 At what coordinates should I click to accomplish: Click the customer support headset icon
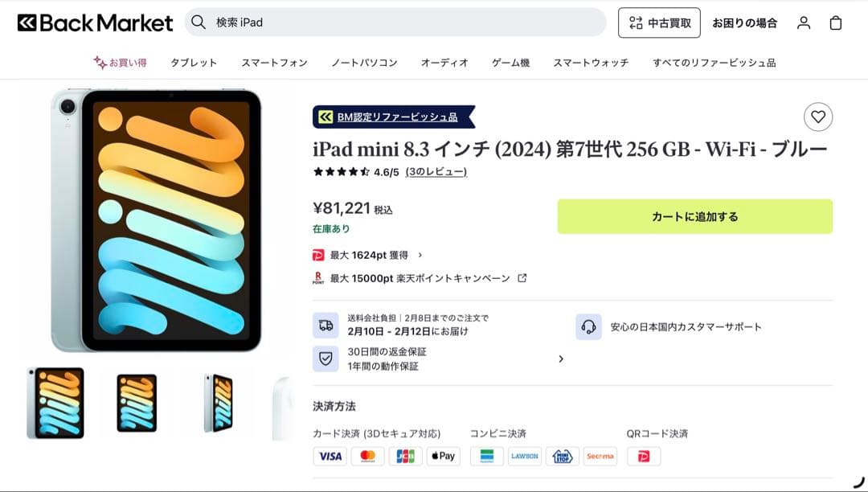point(589,326)
